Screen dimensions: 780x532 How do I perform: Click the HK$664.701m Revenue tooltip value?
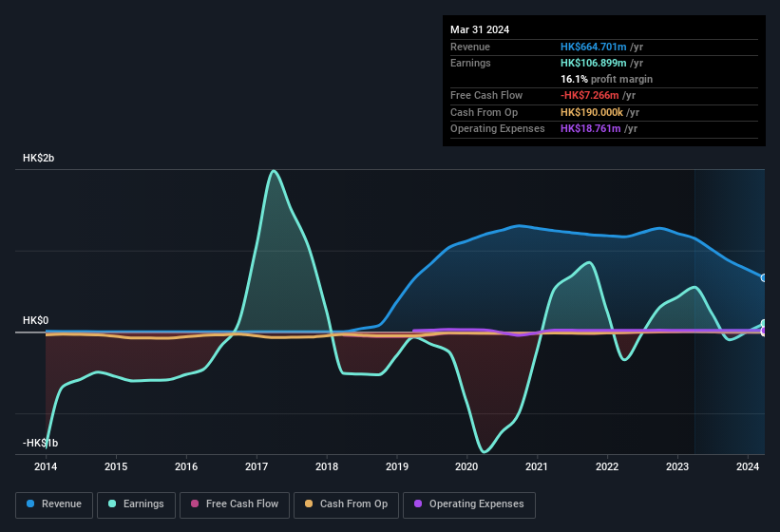[x=592, y=47]
